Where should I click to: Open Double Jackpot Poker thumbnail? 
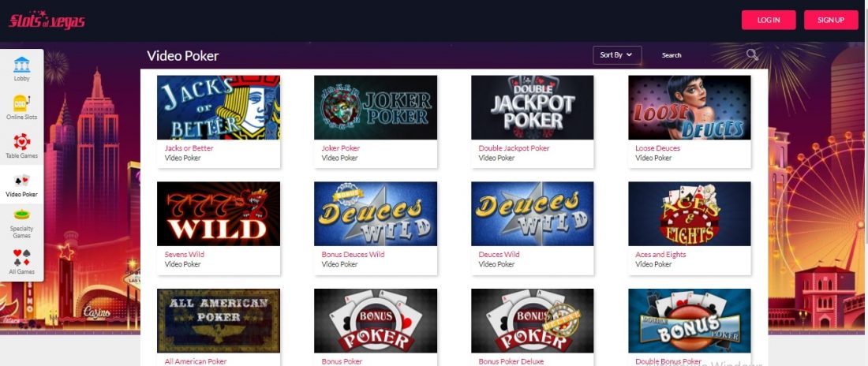tap(532, 107)
